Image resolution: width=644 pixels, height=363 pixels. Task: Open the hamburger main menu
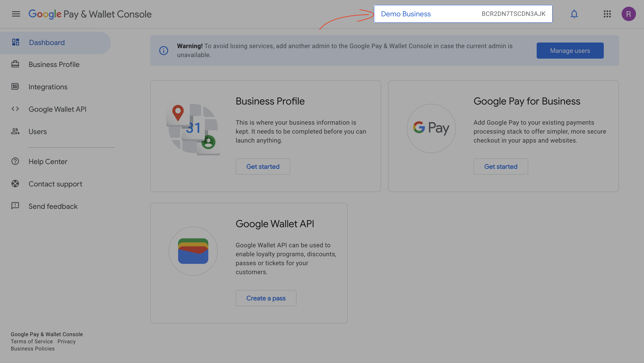16,14
